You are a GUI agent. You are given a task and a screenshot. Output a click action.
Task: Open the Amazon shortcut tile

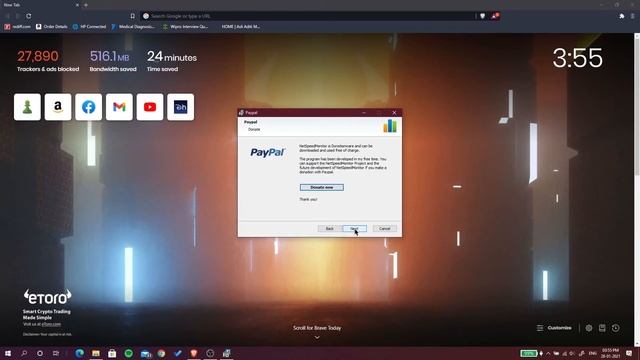click(x=58, y=107)
